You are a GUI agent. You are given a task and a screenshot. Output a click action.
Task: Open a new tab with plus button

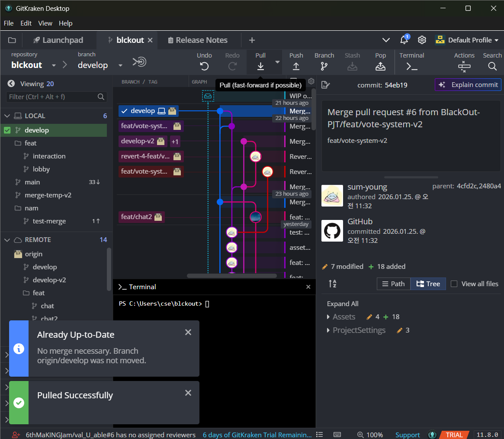[x=252, y=40]
